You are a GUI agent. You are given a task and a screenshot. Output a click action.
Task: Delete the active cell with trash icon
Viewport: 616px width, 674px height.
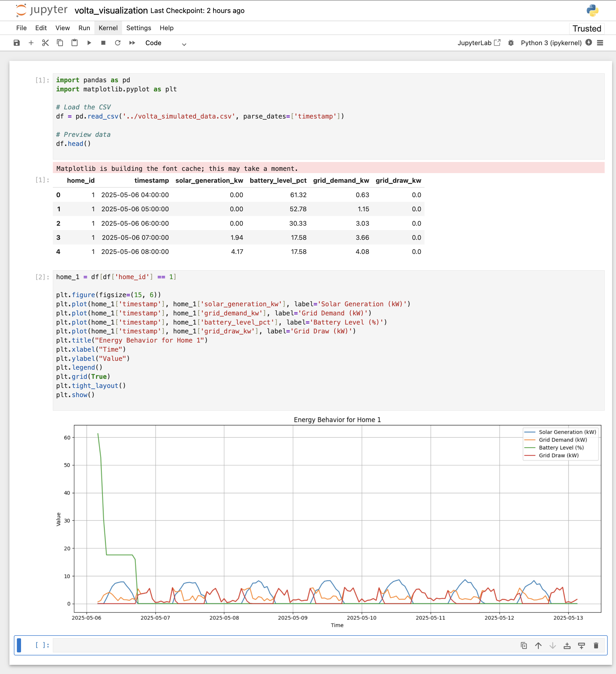(x=596, y=645)
